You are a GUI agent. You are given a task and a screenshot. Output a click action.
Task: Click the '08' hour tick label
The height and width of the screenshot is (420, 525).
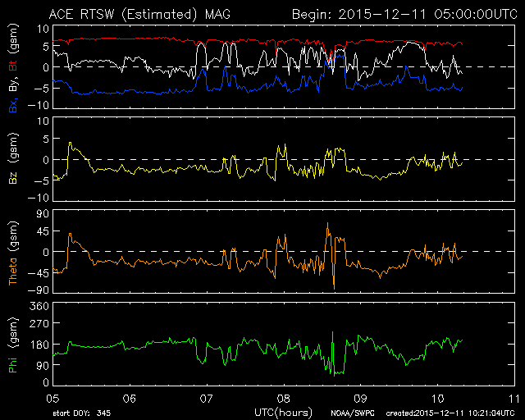[x=283, y=399]
